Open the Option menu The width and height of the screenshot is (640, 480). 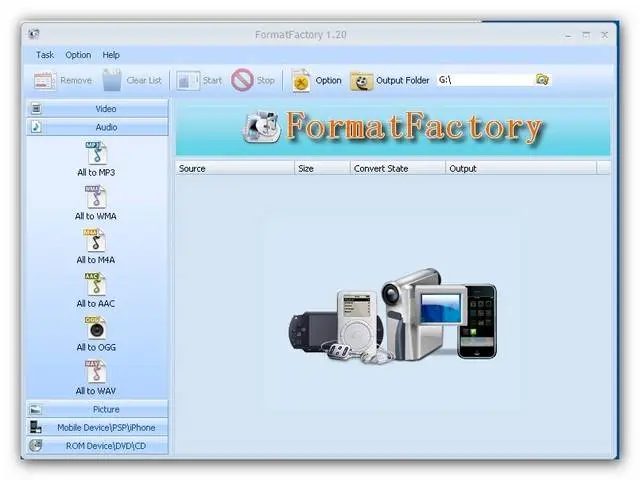[78, 55]
